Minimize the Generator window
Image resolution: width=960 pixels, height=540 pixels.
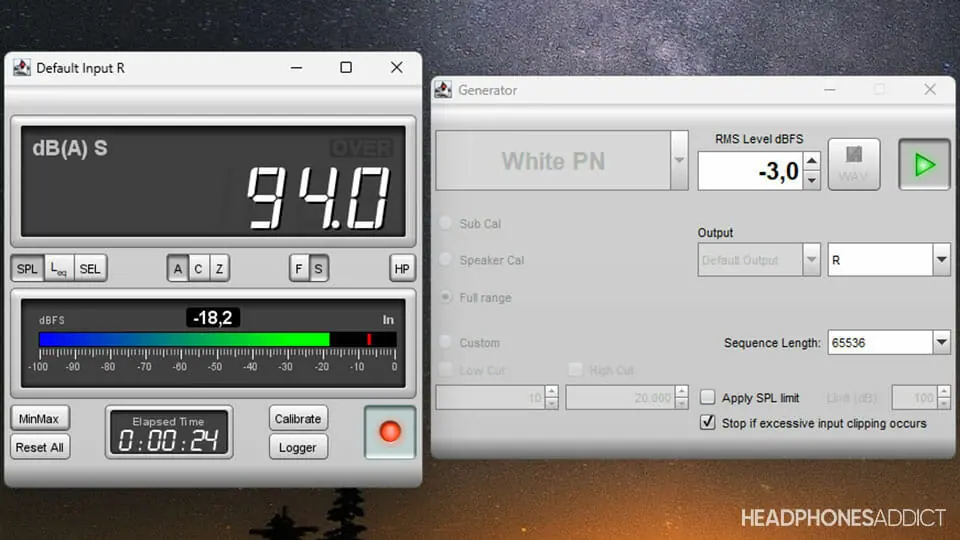(x=830, y=89)
